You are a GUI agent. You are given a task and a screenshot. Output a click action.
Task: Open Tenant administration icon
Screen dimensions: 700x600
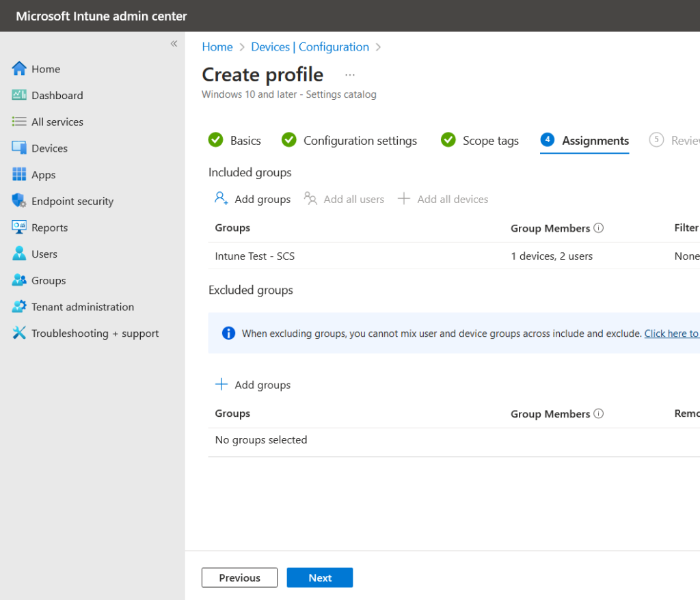[x=19, y=307]
